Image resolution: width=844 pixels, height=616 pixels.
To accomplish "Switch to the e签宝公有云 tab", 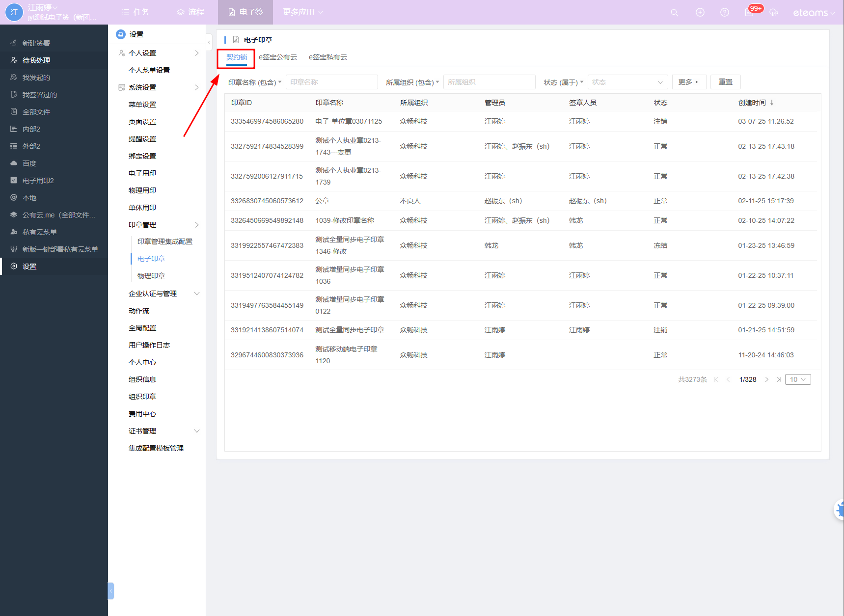I will pyautogui.click(x=278, y=57).
